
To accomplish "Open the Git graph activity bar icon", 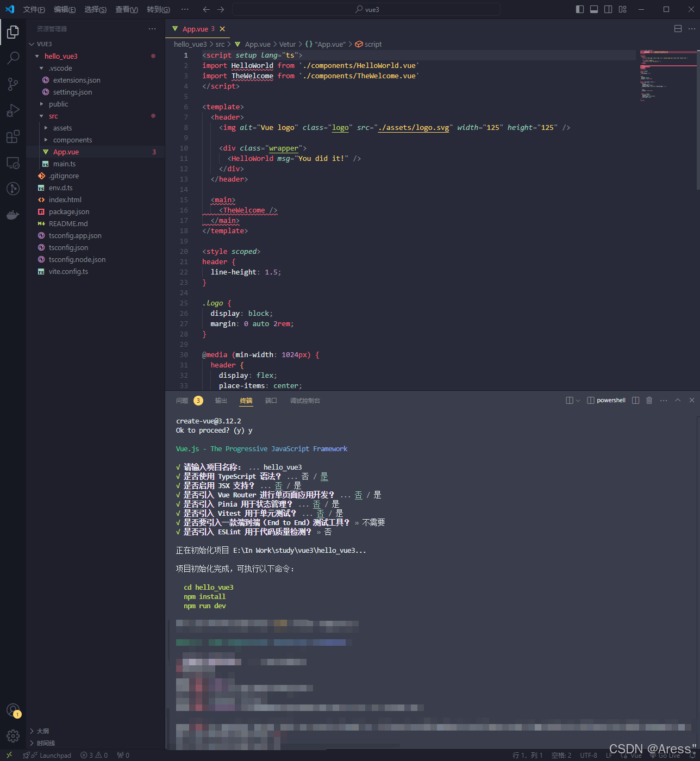I will [x=13, y=189].
